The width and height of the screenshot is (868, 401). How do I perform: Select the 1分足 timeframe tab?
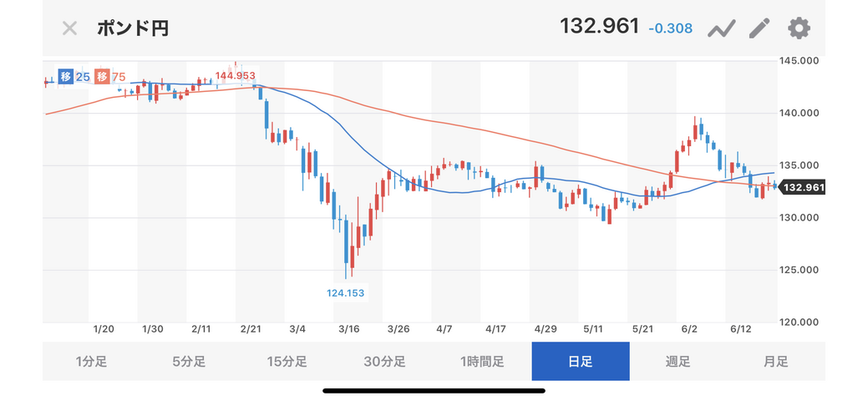[x=91, y=362]
